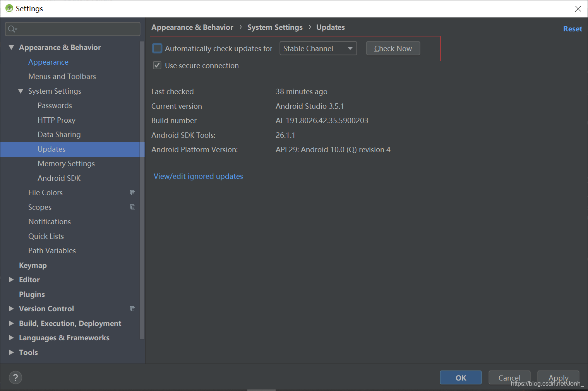Select HTTP Proxy settings
Viewport: 588px width, 391px height.
pos(57,120)
